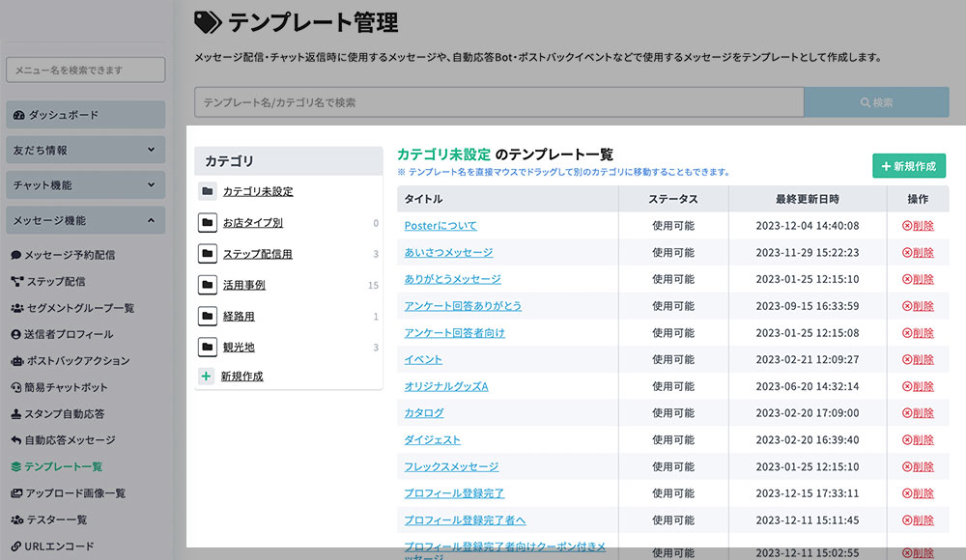Click the speech bubble icon for メッセージ予約配信
Viewport: 966px width, 560px height.
point(16,255)
